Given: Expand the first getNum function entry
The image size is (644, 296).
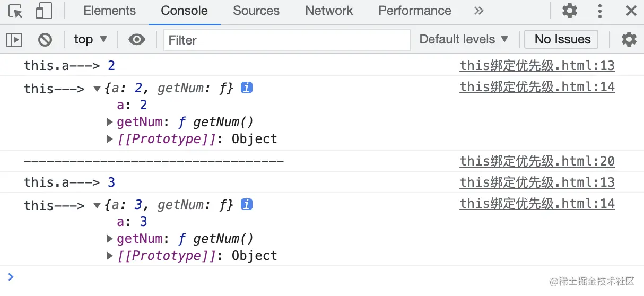Looking at the screenshot, I should coord(110,122).
